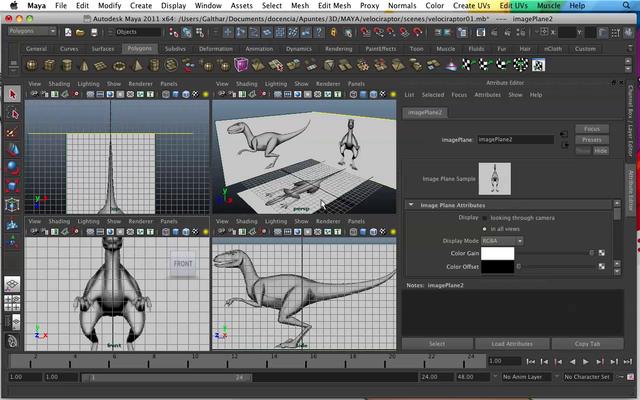Viewport: 640px width, 400px height.
Task: Pick the Rotate tool sphere icon
Action: (x=12, y=168)
